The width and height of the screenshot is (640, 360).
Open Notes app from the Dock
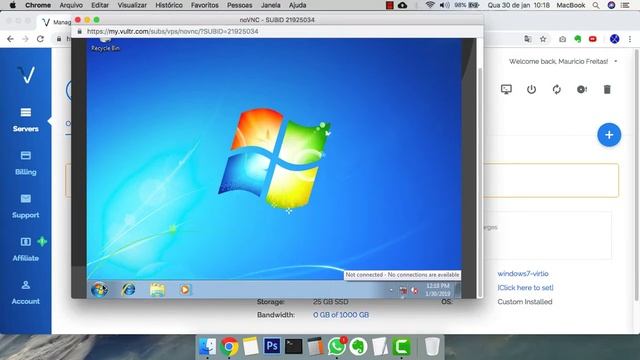tap(251, 347)
